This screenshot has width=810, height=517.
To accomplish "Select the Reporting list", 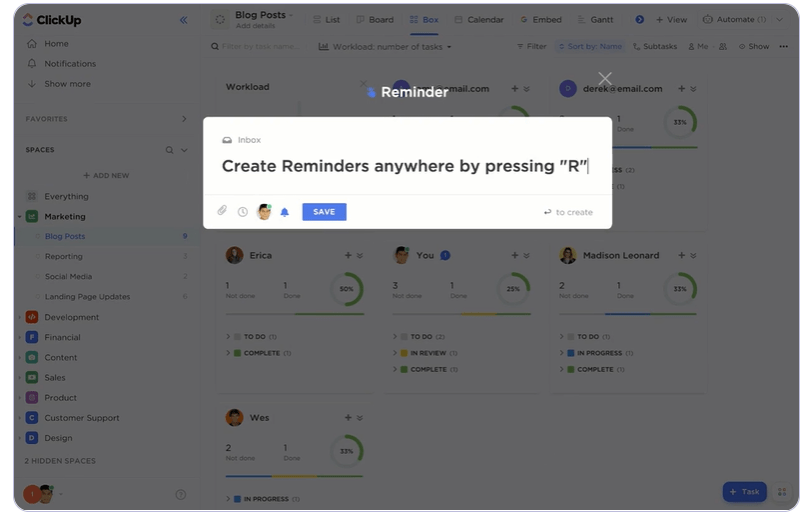I will point(64,256).
